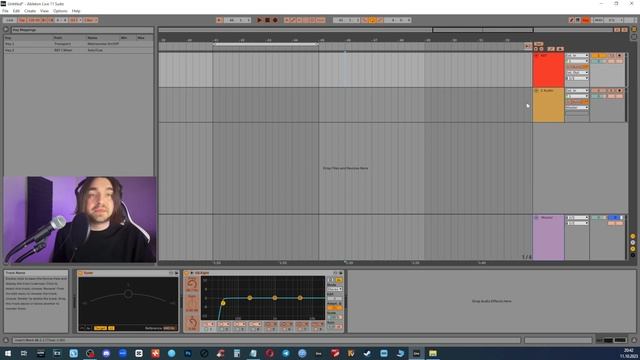Open the Windows Start menu
The height and width of the screenshot is (360, 640).
click(x=8, y=353)
